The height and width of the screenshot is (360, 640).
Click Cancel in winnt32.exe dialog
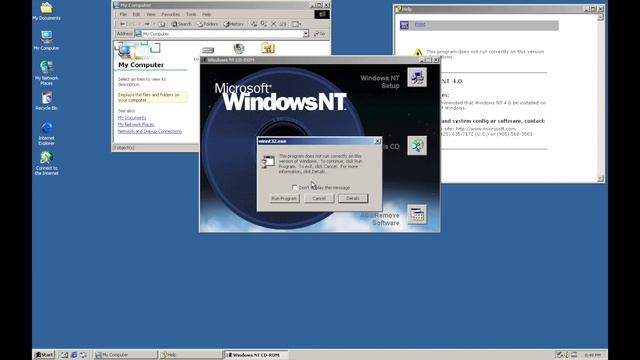(x=319, y=198)
